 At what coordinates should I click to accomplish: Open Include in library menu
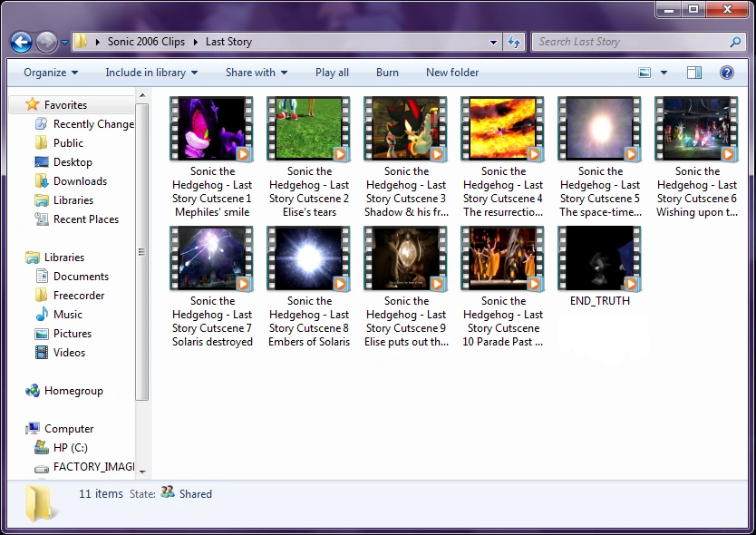pos(151,73)
